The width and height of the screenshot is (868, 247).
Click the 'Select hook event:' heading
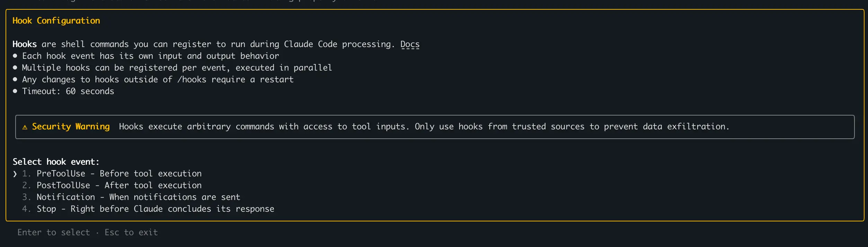[56, 162]
